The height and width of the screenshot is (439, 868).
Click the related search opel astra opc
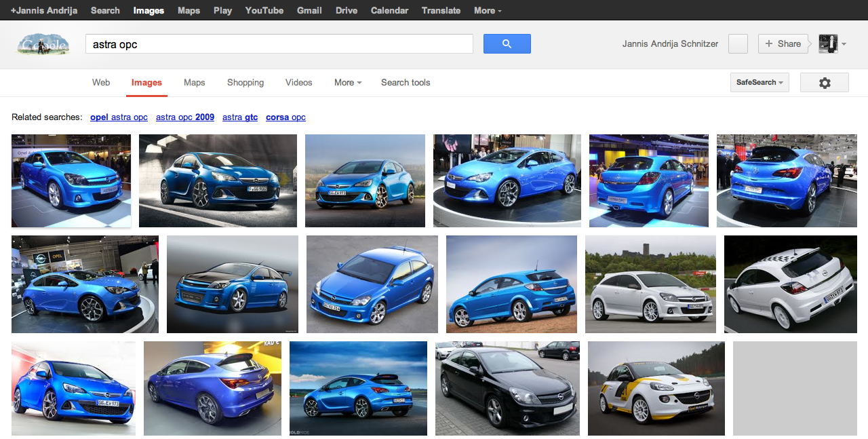[119, 117]
